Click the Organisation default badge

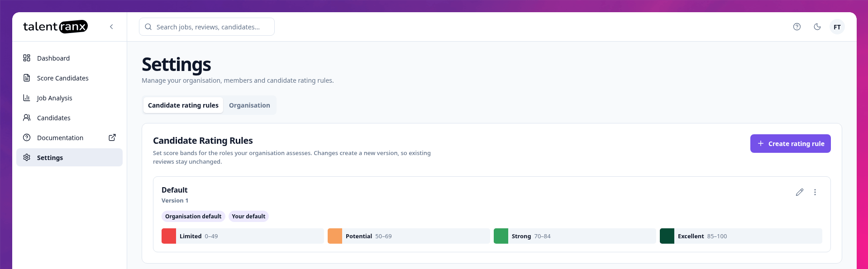[x=193, y=216]
